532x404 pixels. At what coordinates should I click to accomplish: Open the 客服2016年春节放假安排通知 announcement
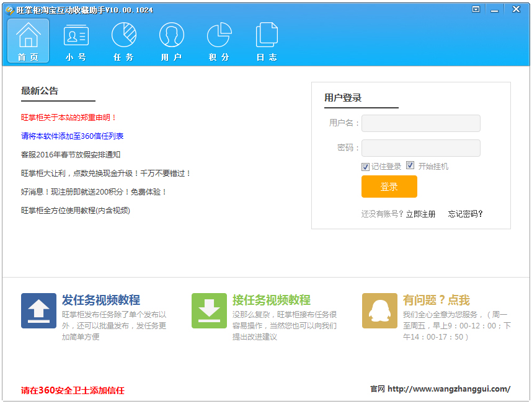[71, 154]
